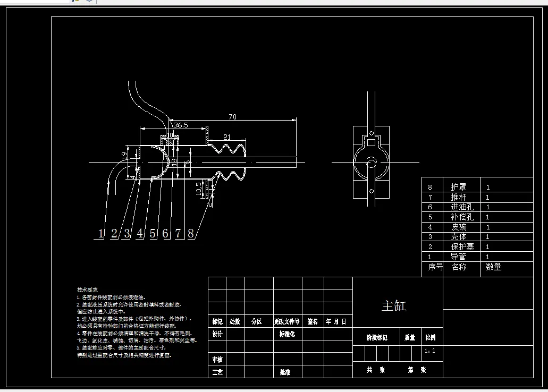Select the 推杆 row in the parts table
This screenshot has height=392, width=548.
pos(477,197)
